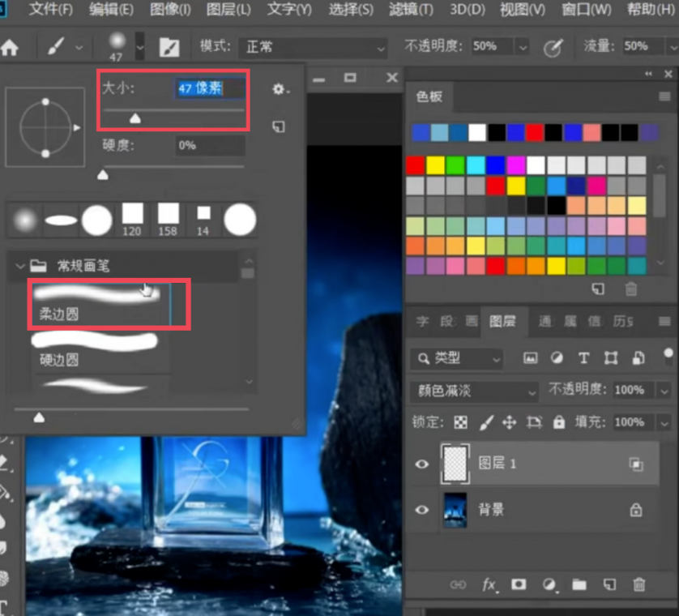Pick the recent brush labeled 14
Viewport: 679px width, 616px height.
203,219
